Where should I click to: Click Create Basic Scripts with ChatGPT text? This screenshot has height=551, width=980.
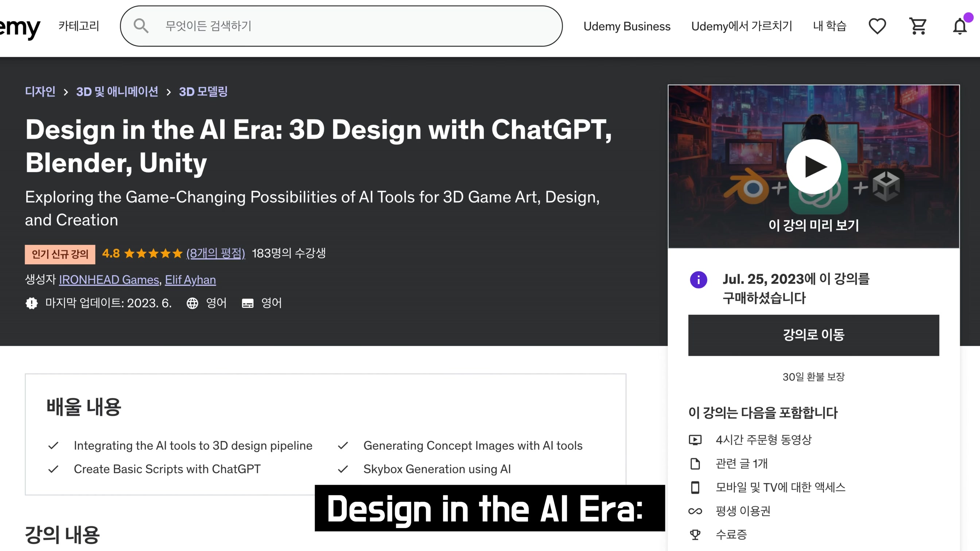point(167,469)
